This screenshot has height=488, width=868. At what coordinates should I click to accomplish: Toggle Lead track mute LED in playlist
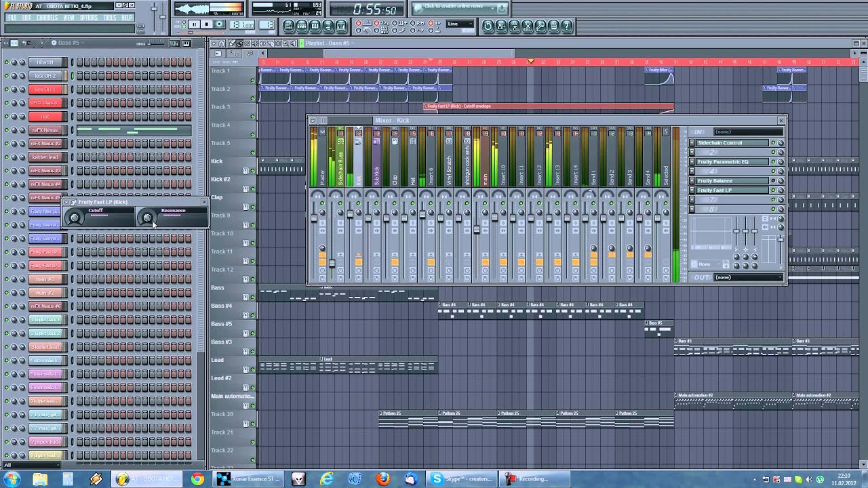click(x=253, y=369)
